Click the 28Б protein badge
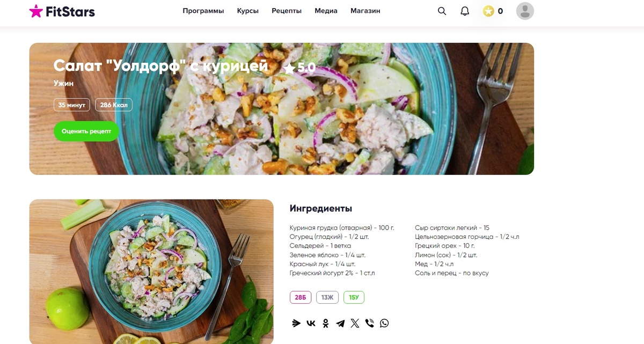The width and height of the screenshot is (644, 344). (300, 297)
